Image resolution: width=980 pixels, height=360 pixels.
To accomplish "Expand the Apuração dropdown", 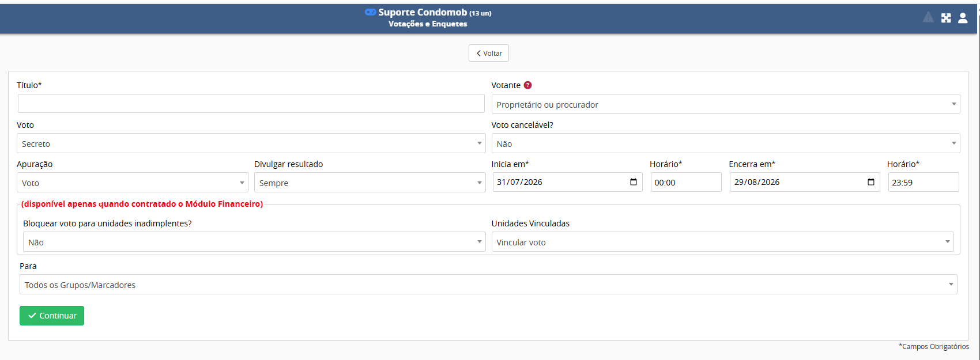I will (x=133, y=183).
